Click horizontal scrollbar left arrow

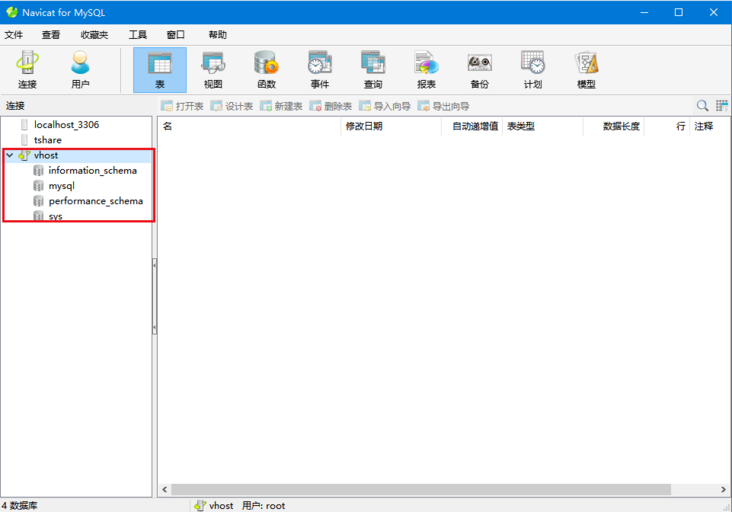(164, 489)
